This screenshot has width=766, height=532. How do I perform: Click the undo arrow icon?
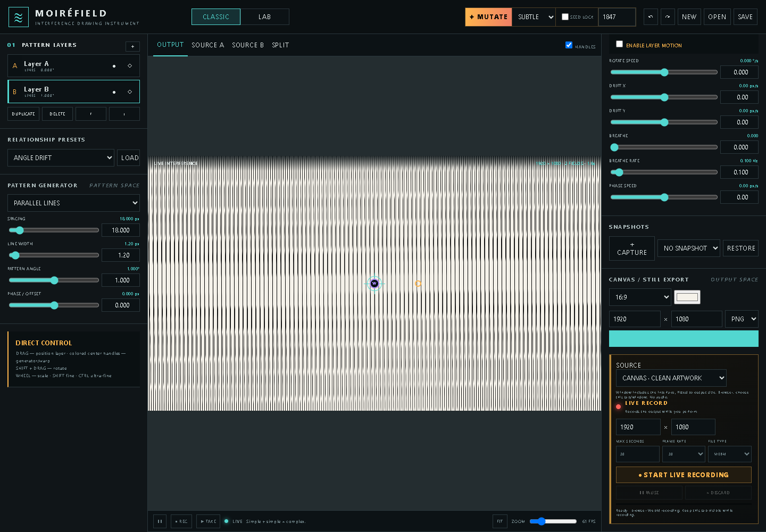tap(651, 17)
